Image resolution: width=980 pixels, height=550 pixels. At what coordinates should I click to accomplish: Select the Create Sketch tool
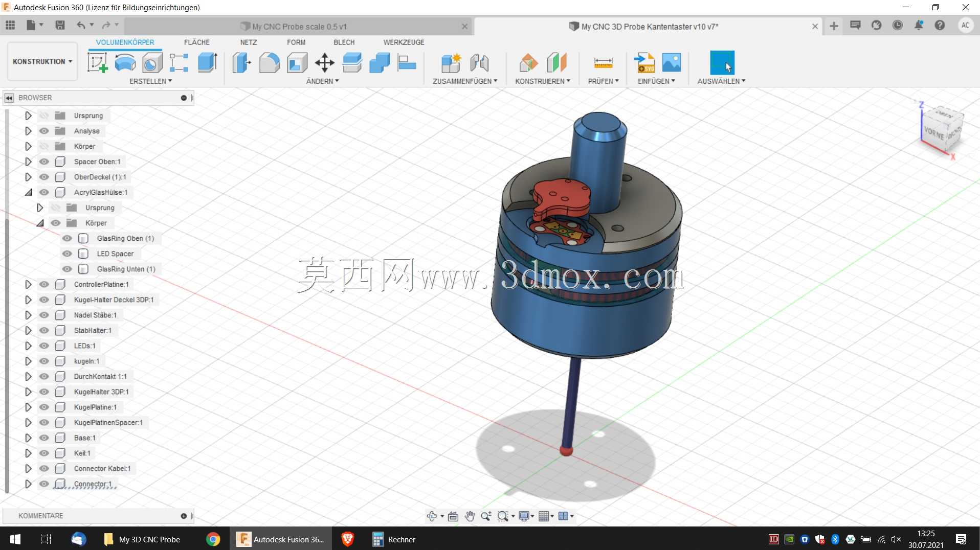(97, 63)
